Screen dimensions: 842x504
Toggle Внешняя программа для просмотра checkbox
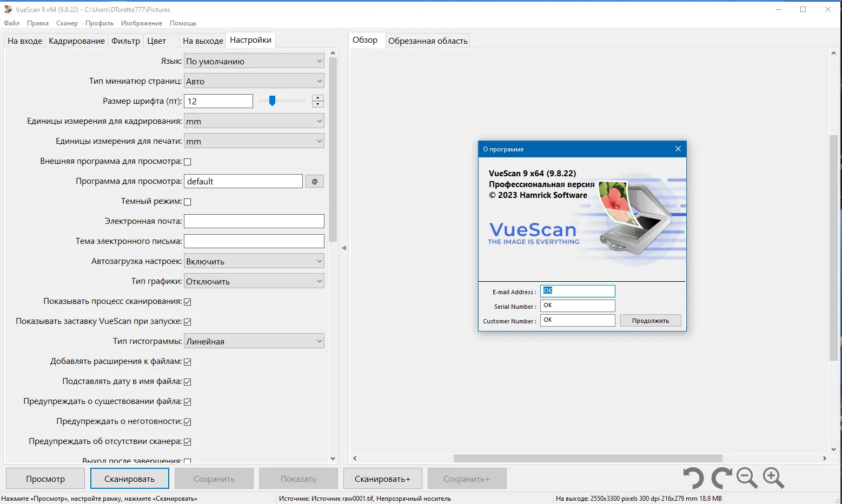pos(188,162)
